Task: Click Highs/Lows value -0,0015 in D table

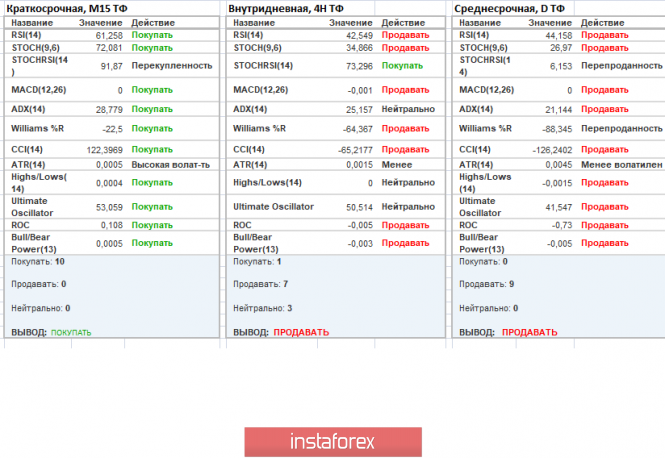Action: click(557, 183)
